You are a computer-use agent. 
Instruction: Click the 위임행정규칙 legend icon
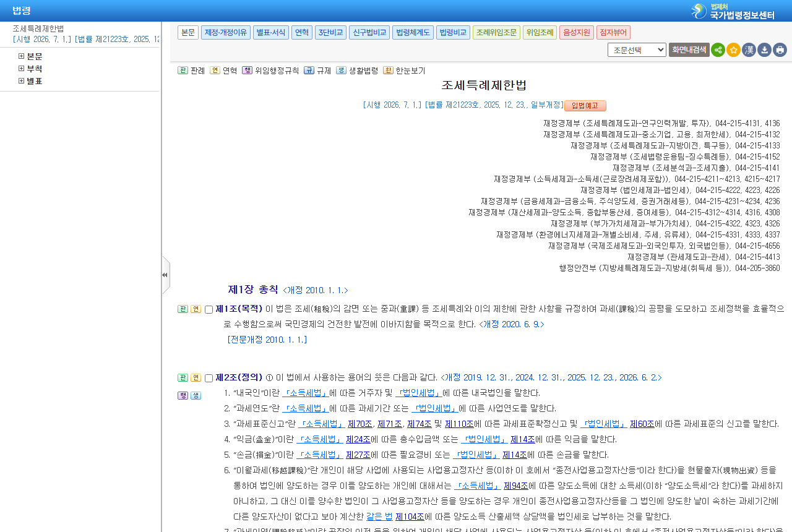[247, 71]
